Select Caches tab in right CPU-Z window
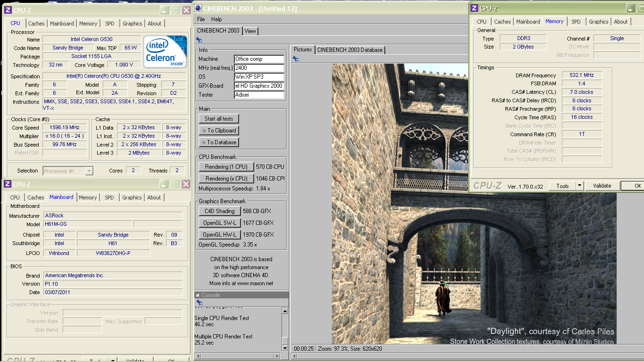 pyautogui.click(x=503, y=22)
